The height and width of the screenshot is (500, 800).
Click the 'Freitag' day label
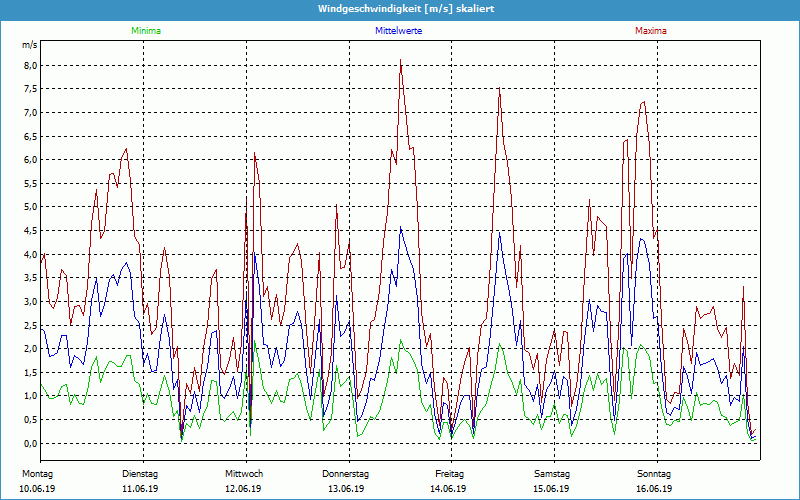449,474
